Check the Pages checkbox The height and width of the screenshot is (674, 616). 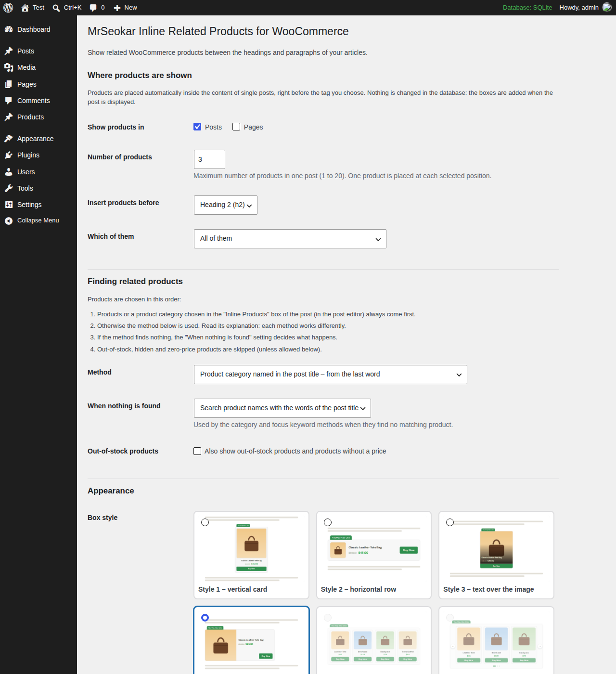(236, 127)
